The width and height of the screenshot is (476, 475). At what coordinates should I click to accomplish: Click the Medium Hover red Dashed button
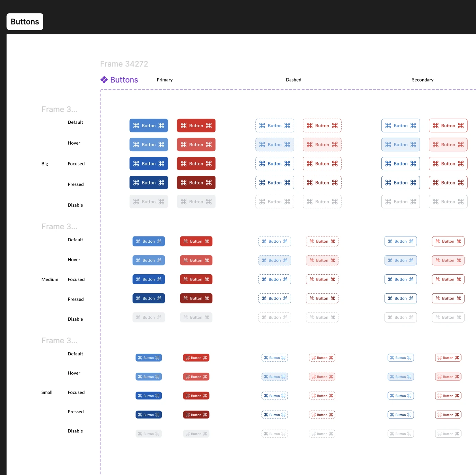322,260
